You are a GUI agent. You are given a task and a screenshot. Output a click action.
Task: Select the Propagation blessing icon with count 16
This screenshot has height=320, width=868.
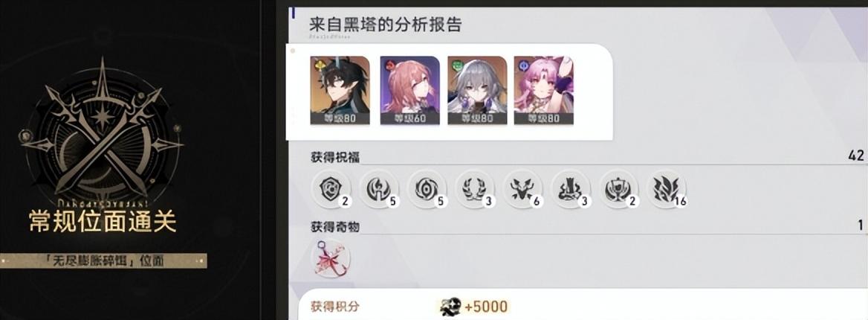click(x=666, y=189)
